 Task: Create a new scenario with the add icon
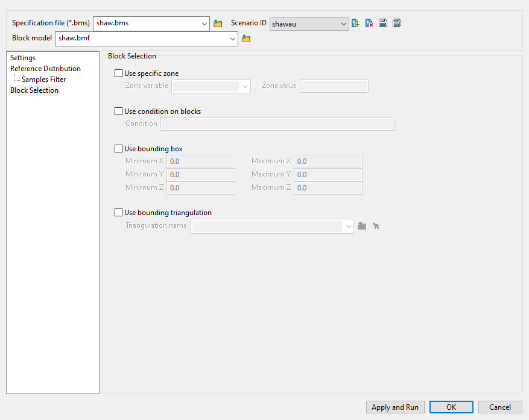pos(355,22)
